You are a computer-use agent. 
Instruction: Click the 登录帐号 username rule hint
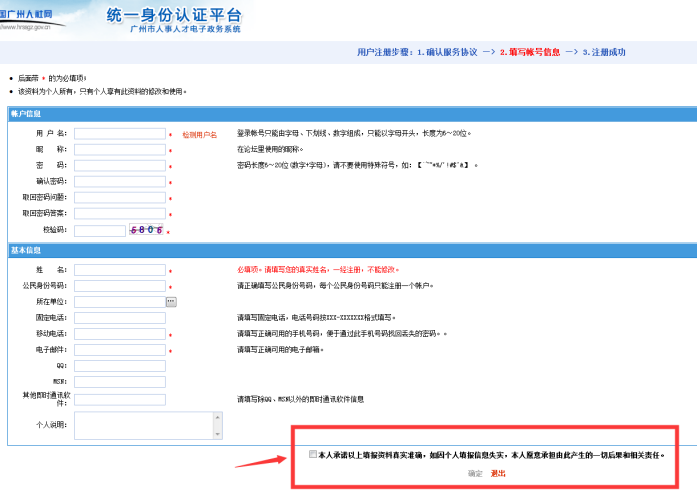click(354, 133)
